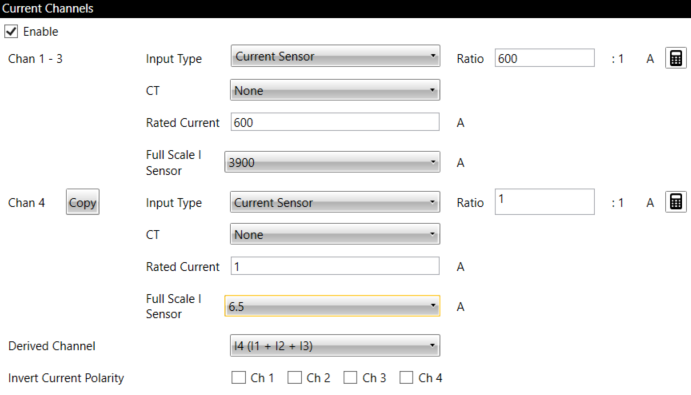Image resolution: width=691 pixels, height=395 pixels.
Task: Uncheck the Enable checkbox
Action: point(11,31)
